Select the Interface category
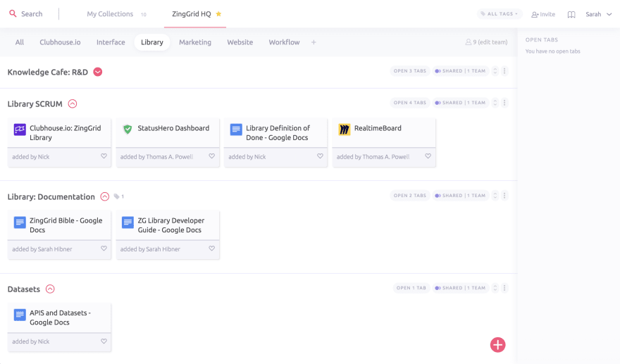 click(x=111, y=42)
